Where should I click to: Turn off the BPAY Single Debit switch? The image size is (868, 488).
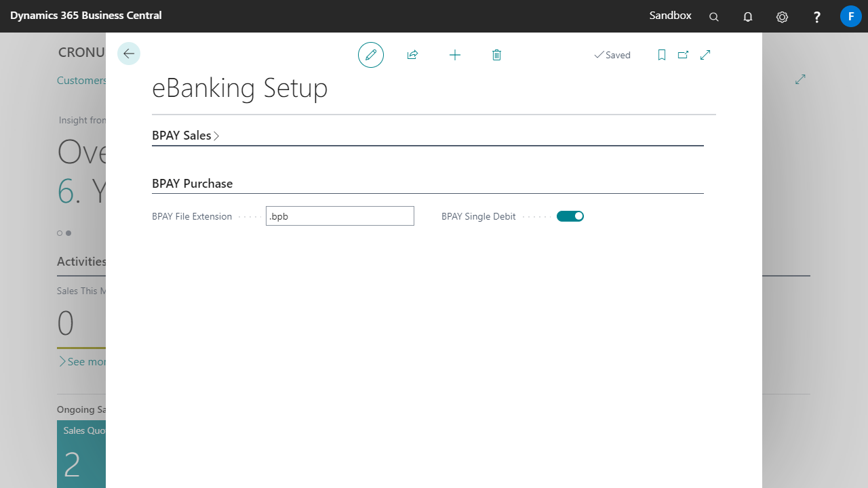click(570, 216)
